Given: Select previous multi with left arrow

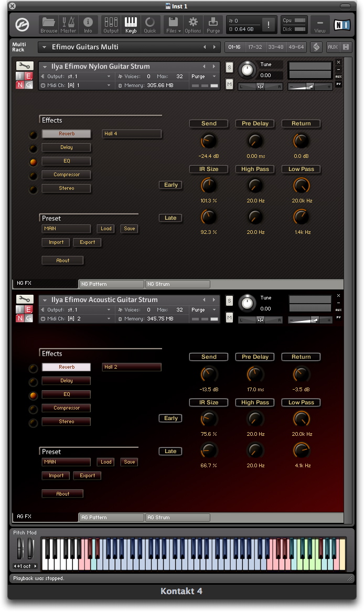Looking at the screenshot, I should (x=205, y=47).
